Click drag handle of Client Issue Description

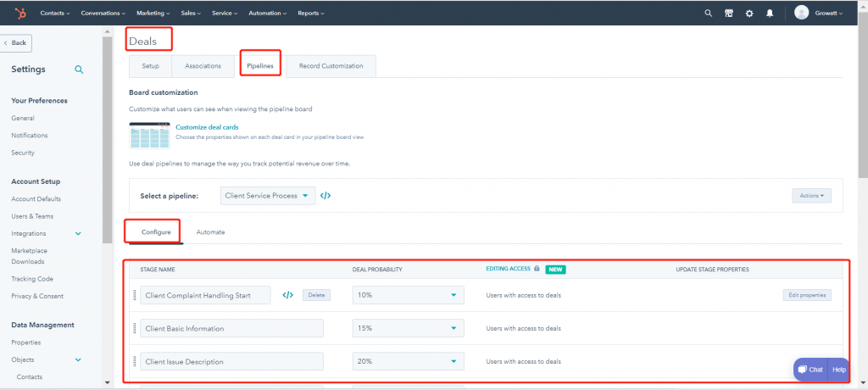point(135,362)
